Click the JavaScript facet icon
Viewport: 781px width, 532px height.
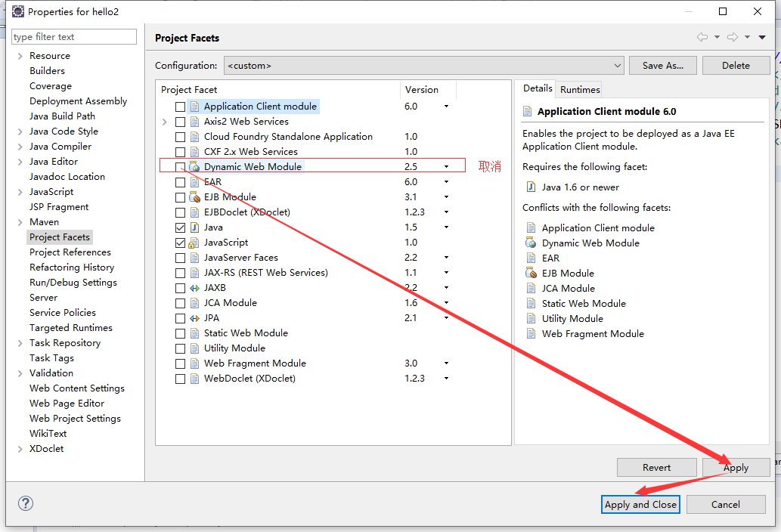pyautogui.click(x=195, y=243)
